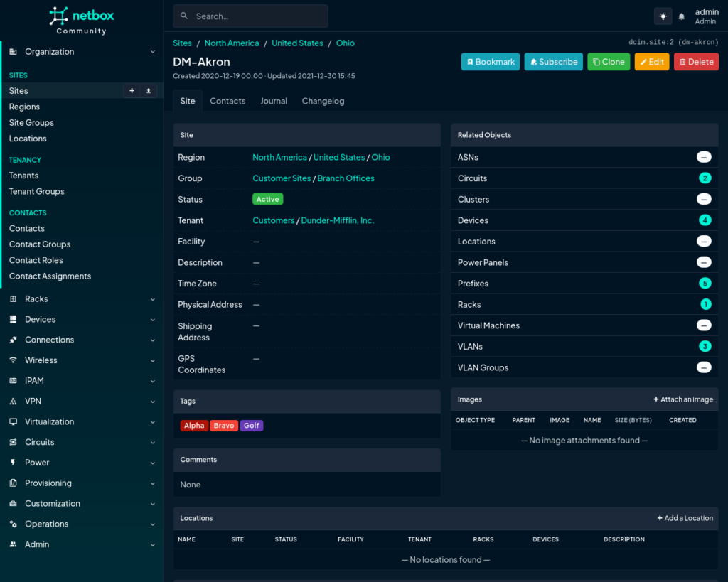Toggle the light/dark theme icon
The height and width of the screenshot is (582, 728).
663,16
